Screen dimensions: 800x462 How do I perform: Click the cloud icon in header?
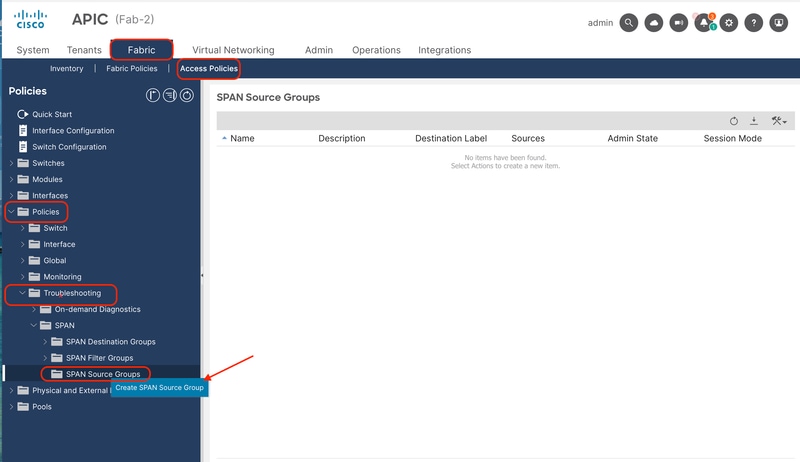[x=654, y=23]
